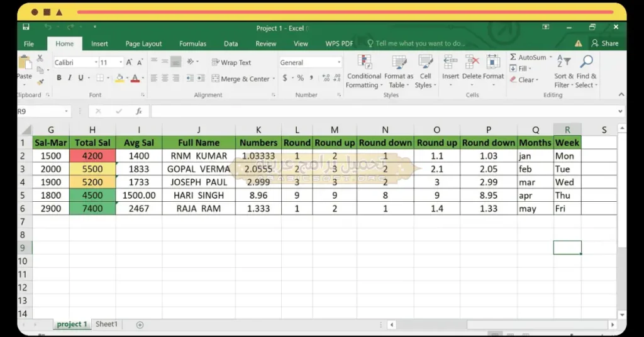This screenshot has height=337, width=644.
Task: Toggle Center horizontal alignment
Action: pyautogui.click(x=165, y=78)
